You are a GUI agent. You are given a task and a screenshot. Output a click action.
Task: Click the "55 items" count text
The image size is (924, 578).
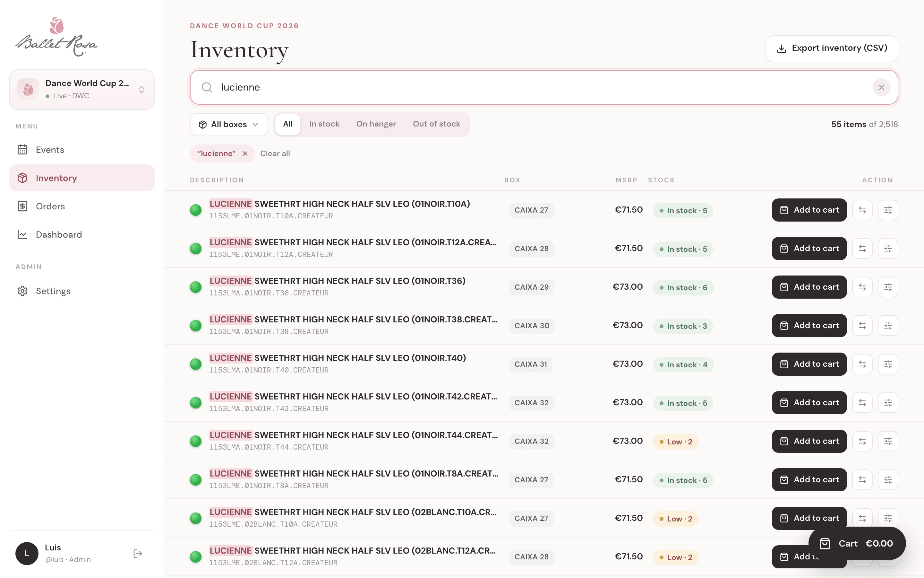click(849, 124)
